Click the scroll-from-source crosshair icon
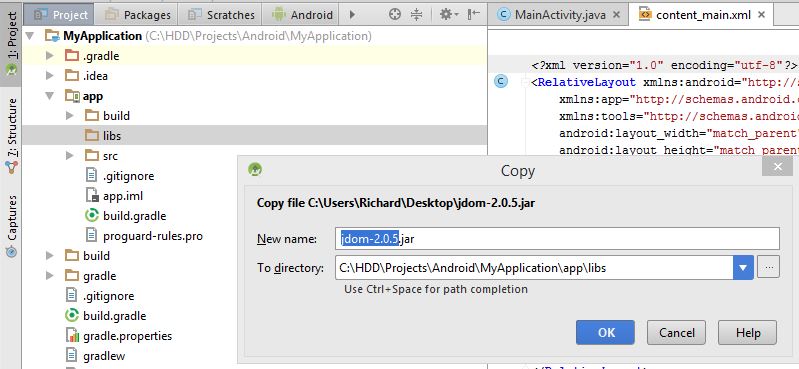This screenshot has height=369, width=799. (395, 15)
